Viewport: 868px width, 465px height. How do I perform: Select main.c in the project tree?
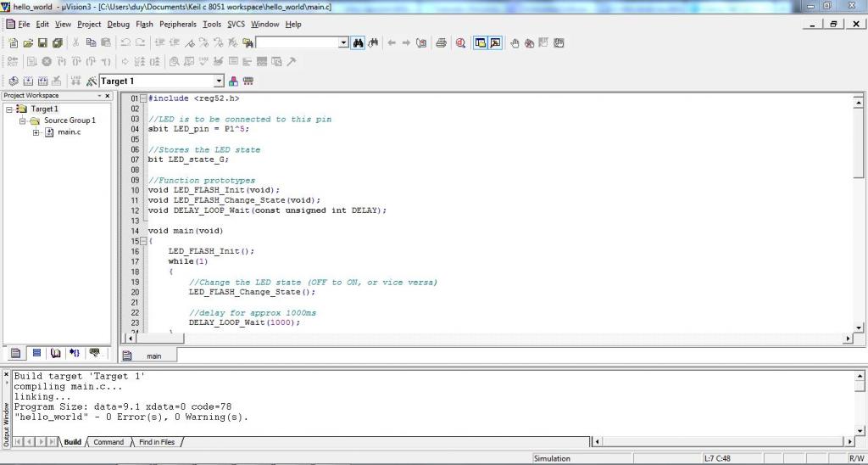pyautogui.click(x=69, y=132)
